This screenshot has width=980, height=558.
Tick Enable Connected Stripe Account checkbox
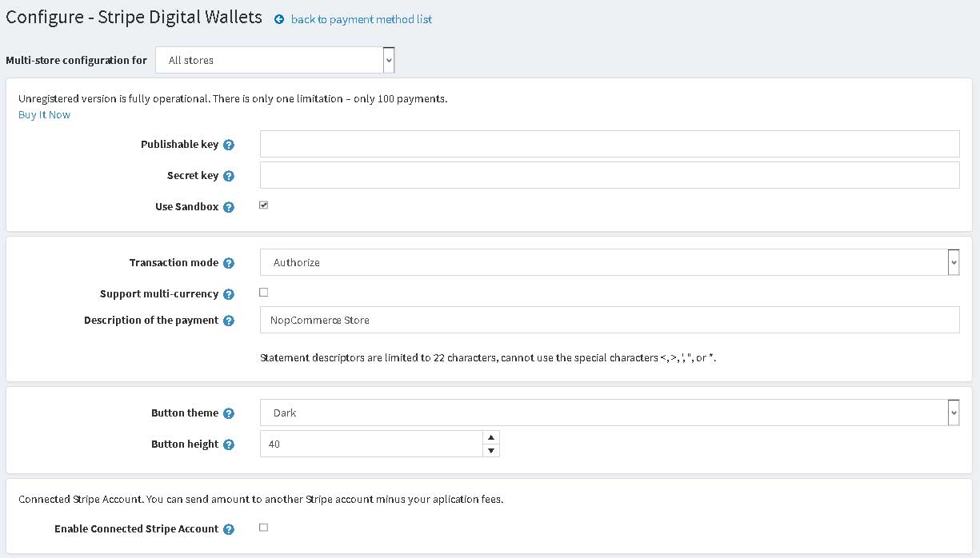click(264, 528)
